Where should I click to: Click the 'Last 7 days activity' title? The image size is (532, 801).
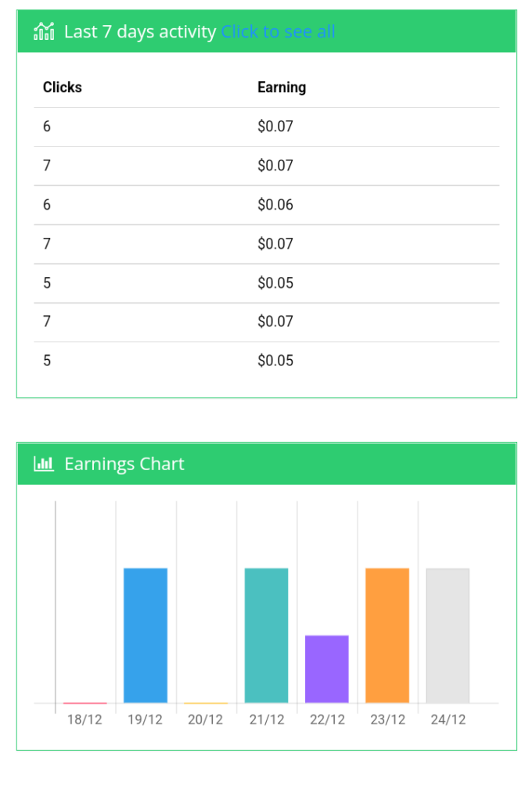tap(140, 31)
